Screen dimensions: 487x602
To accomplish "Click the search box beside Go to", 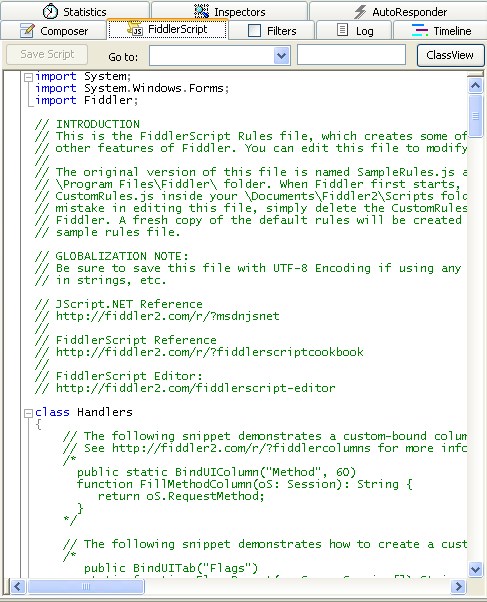I will point(351,55).
